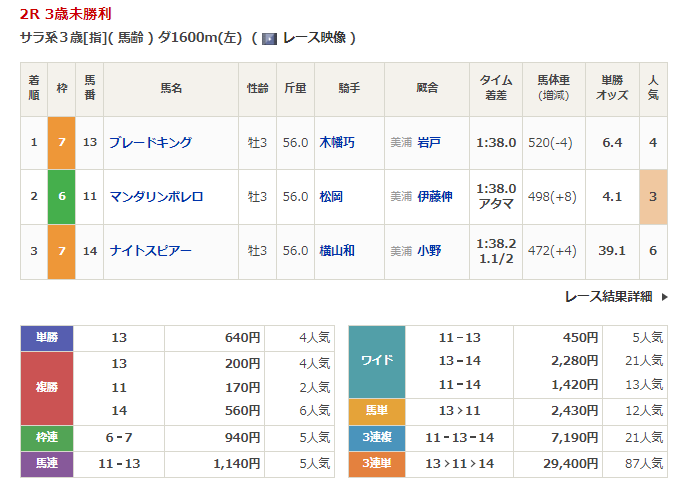Click jockey 木幡巧 link
The width and height of the screenshot is (686, 485).
tap(338, 142)
